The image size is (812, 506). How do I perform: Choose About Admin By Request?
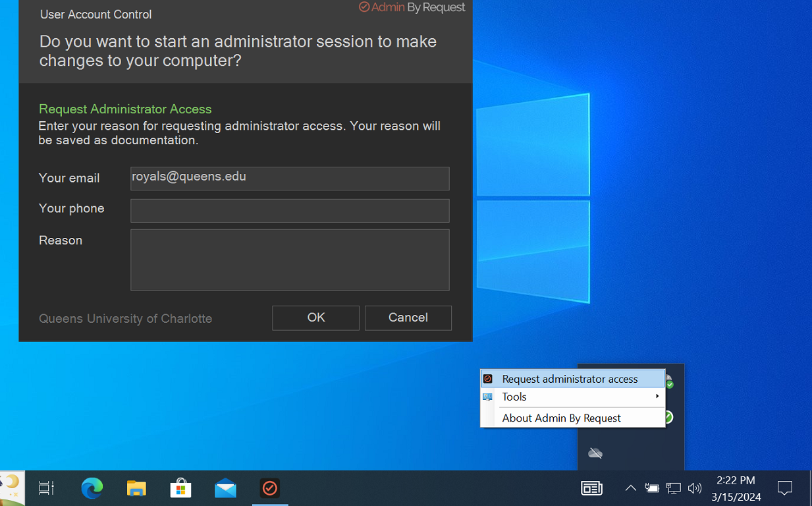pyautogui.click(x=561, y=418)
